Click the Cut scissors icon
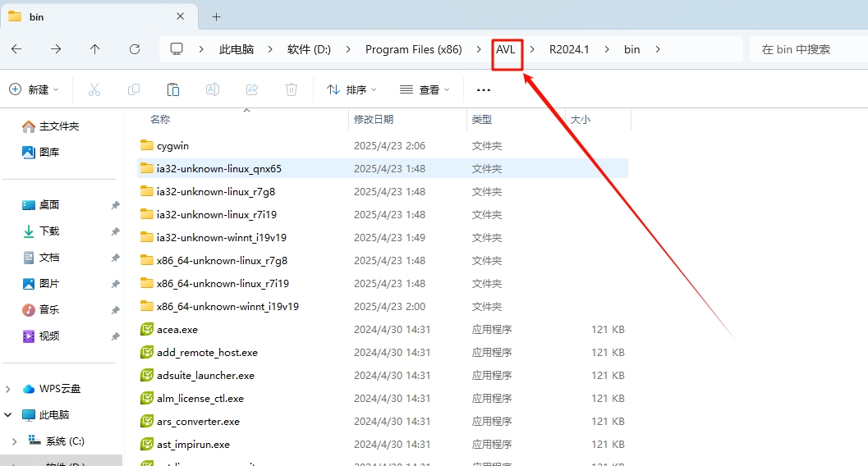This screenshot has height=466, width=868. point(94,89)
